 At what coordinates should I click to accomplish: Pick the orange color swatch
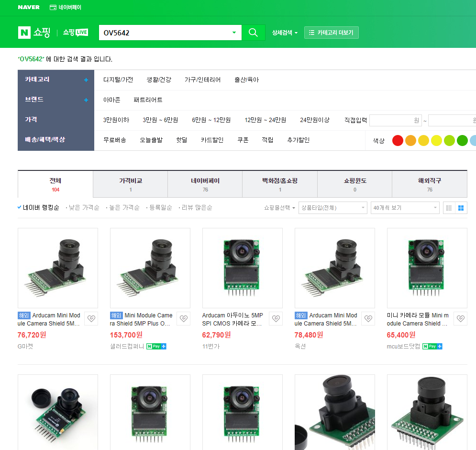411,140
